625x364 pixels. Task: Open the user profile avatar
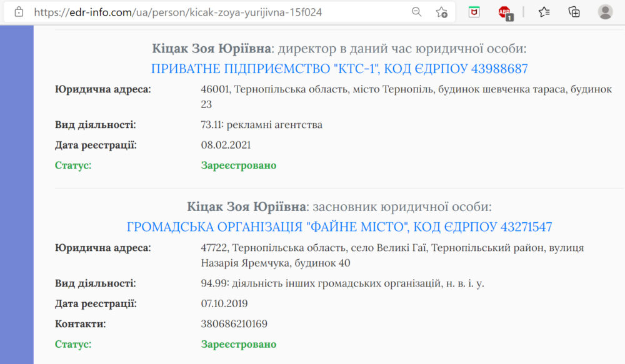tap(605, 12)
